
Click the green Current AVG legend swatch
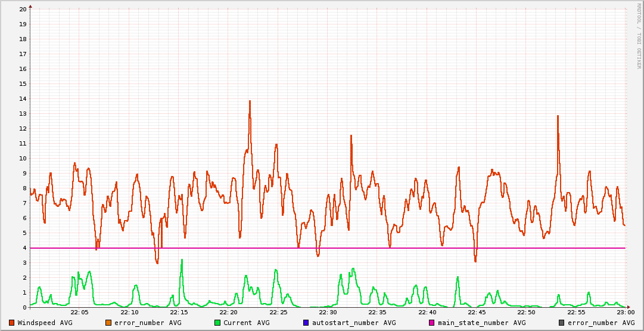tap(217, 323)
